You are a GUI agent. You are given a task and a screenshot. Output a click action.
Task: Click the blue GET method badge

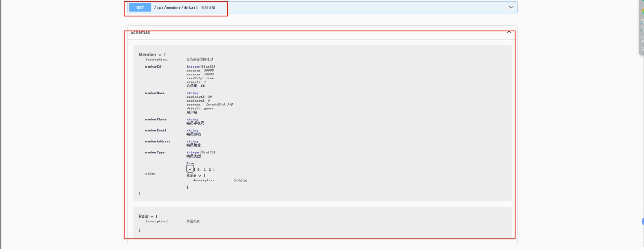(x=140, y=7)
